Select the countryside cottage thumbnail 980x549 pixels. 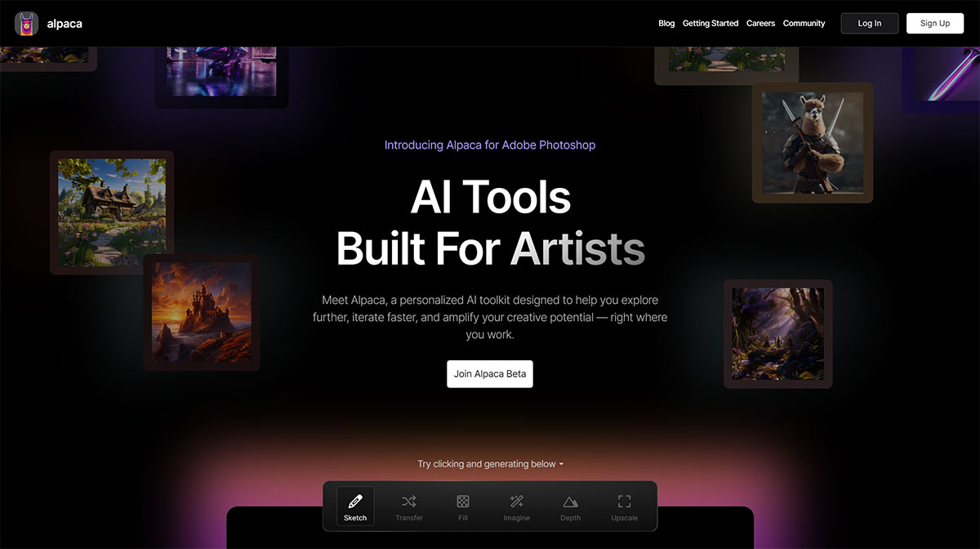[112, 212]
